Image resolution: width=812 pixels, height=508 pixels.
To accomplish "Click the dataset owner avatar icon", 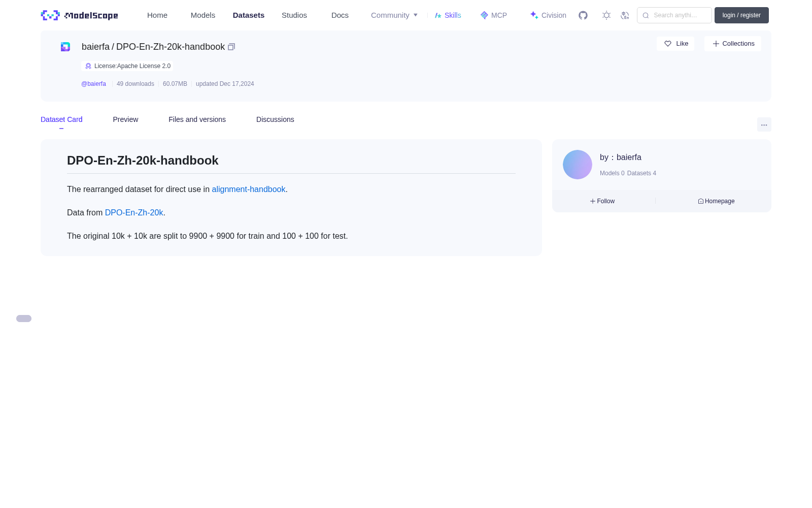I will [x=65, y=47].
